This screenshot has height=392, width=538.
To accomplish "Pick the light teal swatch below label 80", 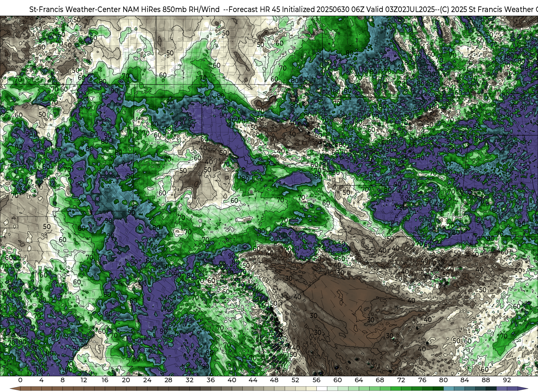I will [x=449, y=389].
